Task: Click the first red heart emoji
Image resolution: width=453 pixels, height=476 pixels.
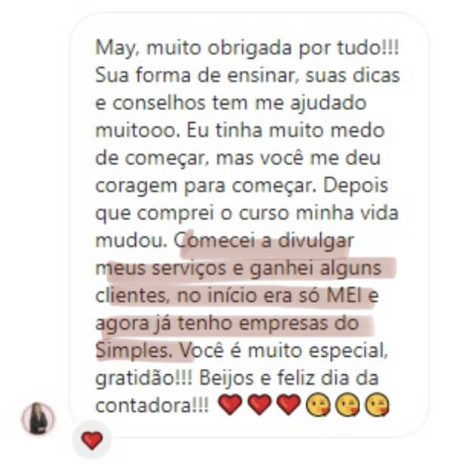Action: pyautogui.click(x=230, y=404)
